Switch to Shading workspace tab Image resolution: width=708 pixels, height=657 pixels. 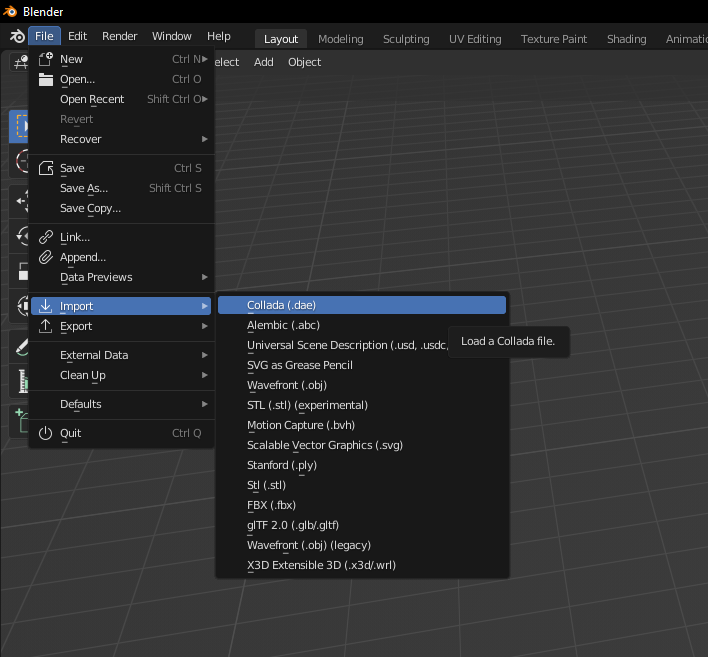pyautogui.click(x=626, y=39)
